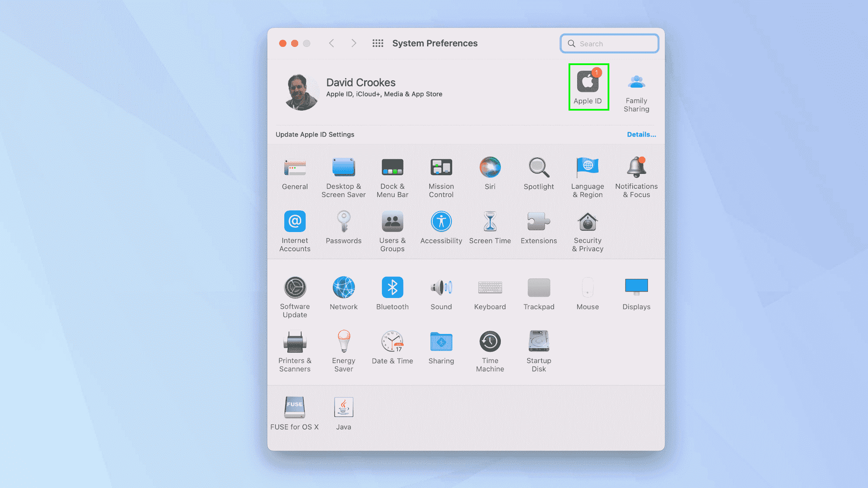Open Security & Privacy preferences
The image size is (868, 488).
587,230
